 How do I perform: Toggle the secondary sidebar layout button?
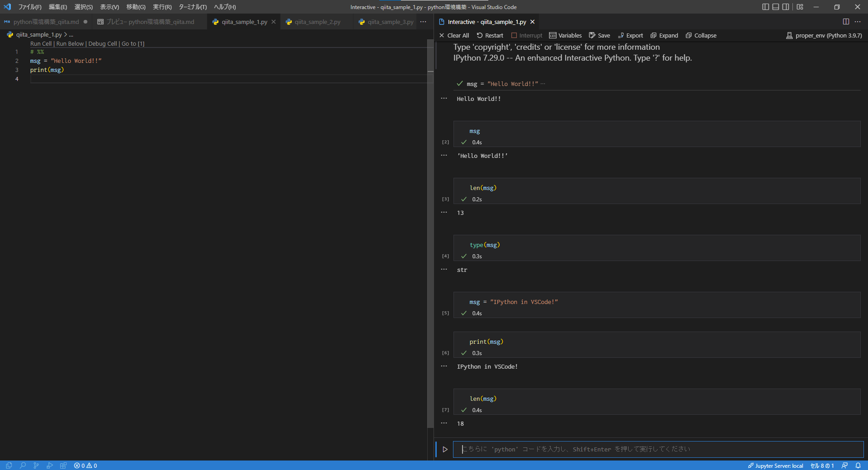click(x=786, y=7)
